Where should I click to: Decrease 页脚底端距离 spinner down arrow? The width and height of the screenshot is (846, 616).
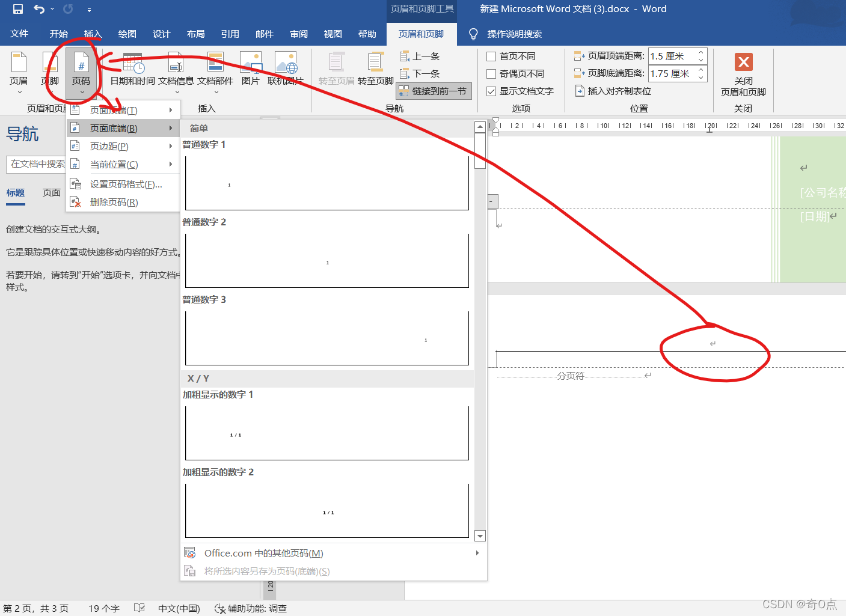pyautogui.click(x=701, y=77)
